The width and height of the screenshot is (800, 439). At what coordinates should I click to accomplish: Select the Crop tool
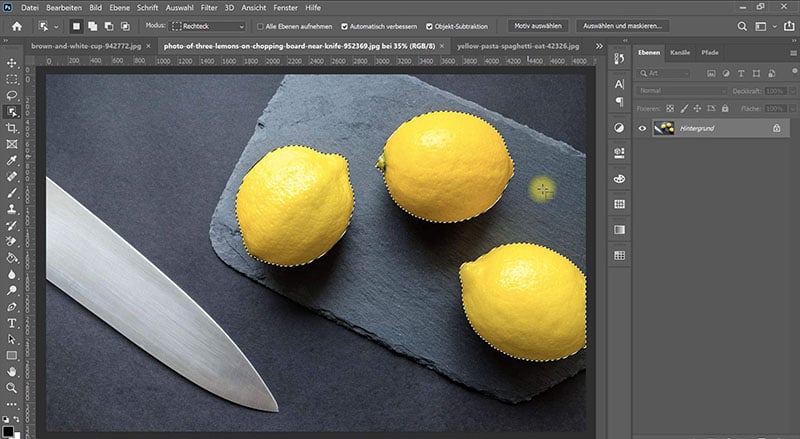click(11, 128)
